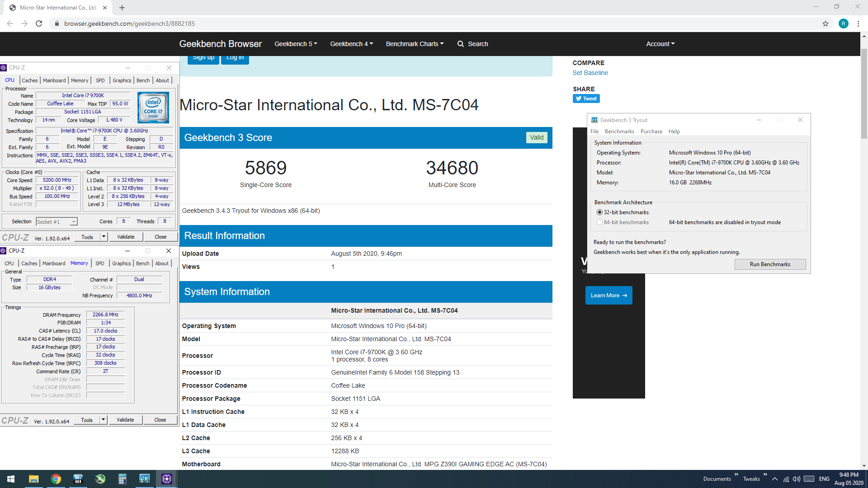Open the Chrome profile avatar
The height and width of the screenshot is (488, 868).
844,23
